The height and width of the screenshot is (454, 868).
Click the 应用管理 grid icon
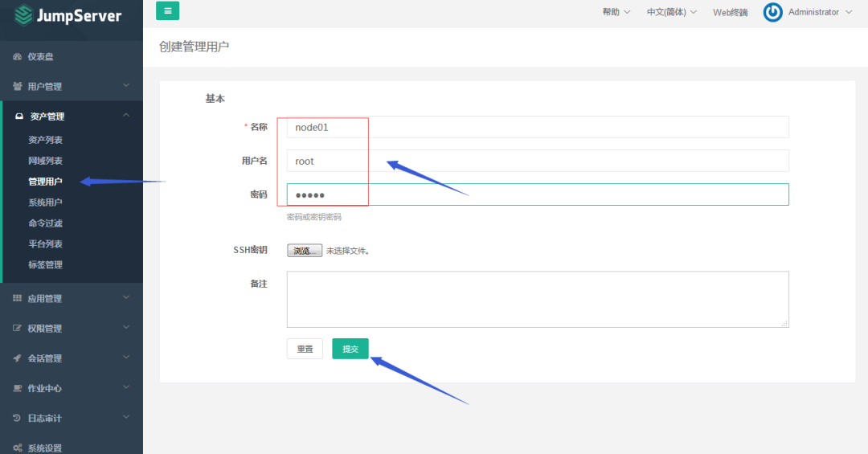[x=18, y=298]
